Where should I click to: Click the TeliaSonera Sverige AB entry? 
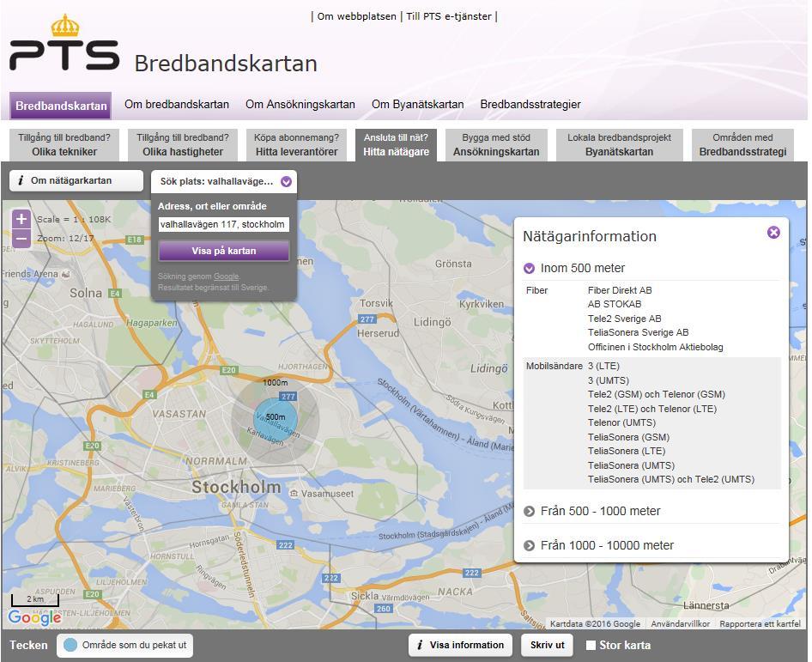638,332
